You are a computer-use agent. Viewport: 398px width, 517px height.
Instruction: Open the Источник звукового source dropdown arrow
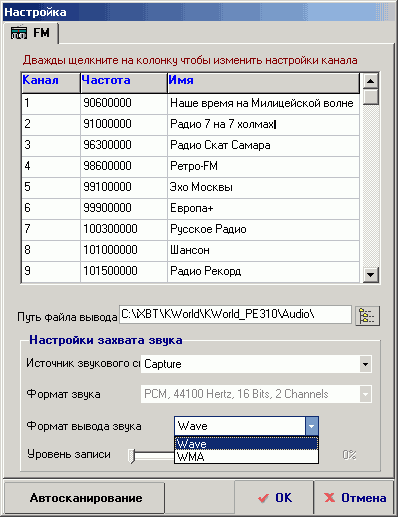(365, 364)
